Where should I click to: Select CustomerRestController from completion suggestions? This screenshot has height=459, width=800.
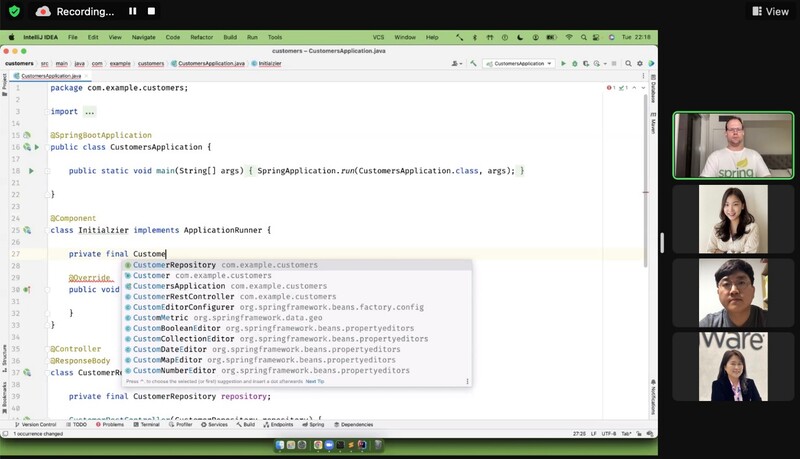pos(183,296)
